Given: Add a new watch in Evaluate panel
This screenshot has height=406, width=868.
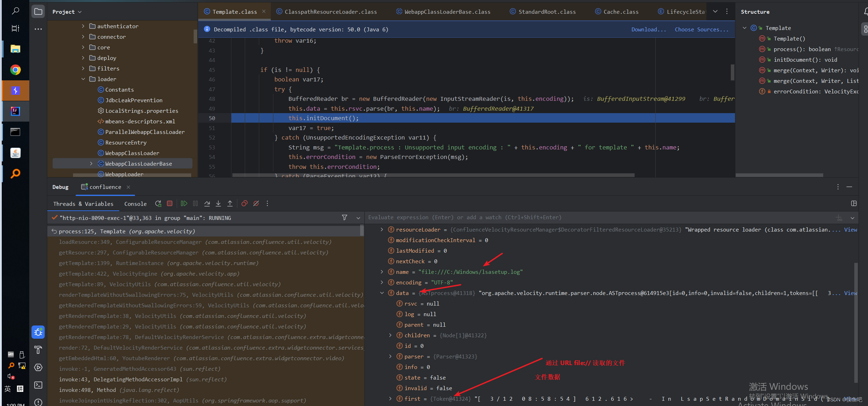Looking at the screenshot, I should click(x=839, y=217).
